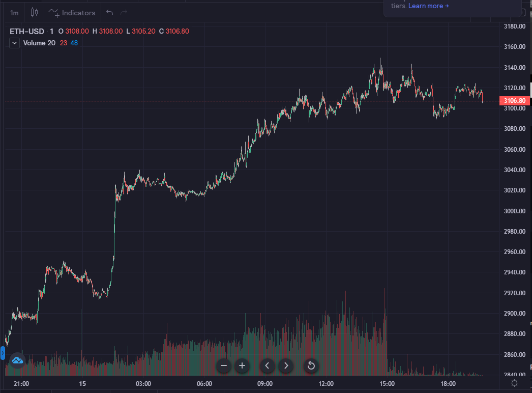Reset the chart view
The width and height of the screenshot is (532, 393).
[311, 366]
